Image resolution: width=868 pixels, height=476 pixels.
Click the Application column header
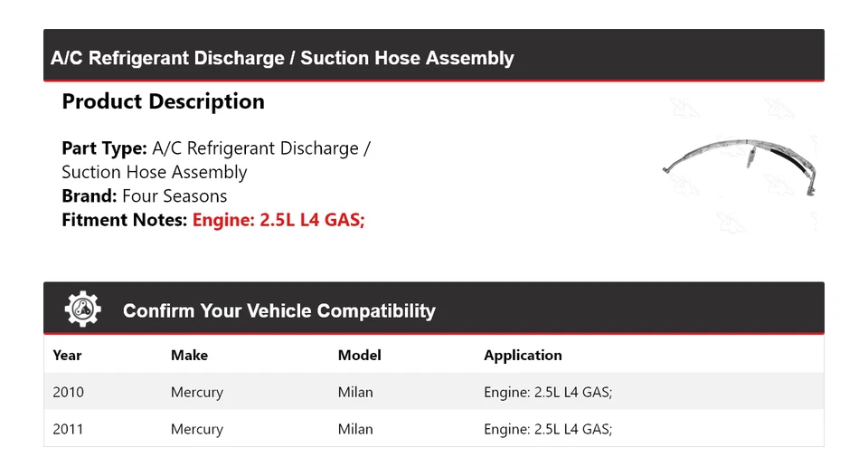(x=523, y=356)
